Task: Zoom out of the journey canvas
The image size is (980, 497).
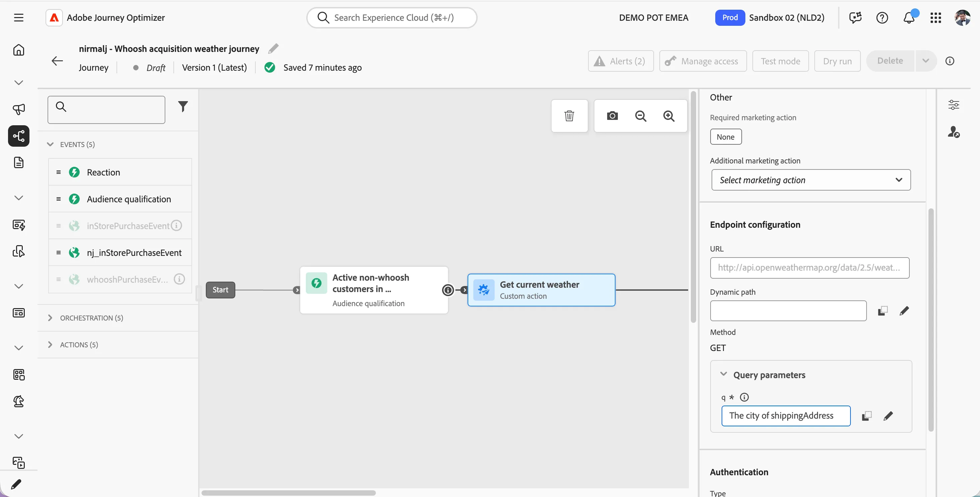Action: (641, 116)
